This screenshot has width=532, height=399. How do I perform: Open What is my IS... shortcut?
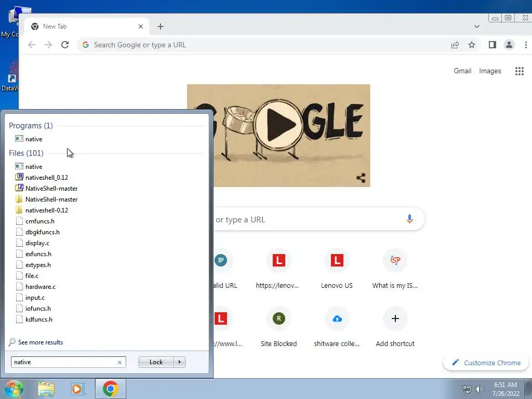pyautogui.click(x=395, y=268)
